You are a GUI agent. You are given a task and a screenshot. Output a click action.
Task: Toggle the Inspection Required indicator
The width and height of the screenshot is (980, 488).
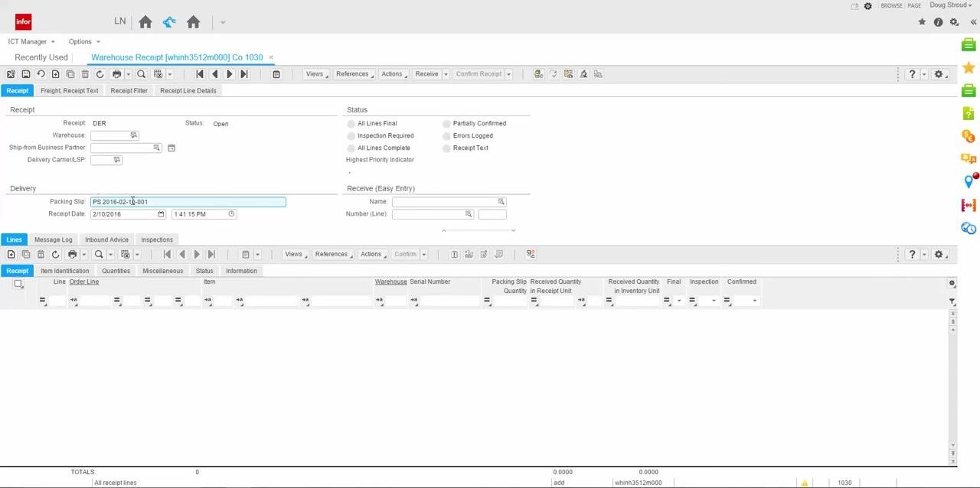[x=351, y=135]
